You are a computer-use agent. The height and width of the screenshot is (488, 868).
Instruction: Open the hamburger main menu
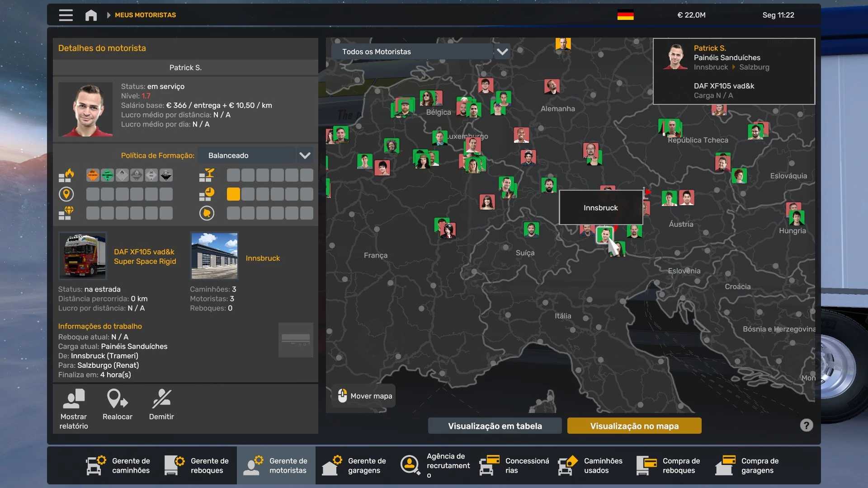(66, 15)
